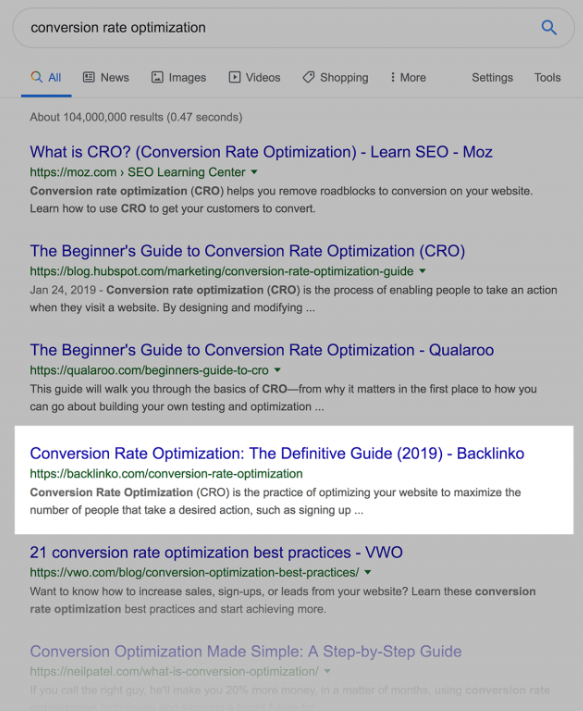Screen dimensions: 583x711
Task: Expand the vwo.com URL dropdown arrow
Action: [x=368, y=572]
